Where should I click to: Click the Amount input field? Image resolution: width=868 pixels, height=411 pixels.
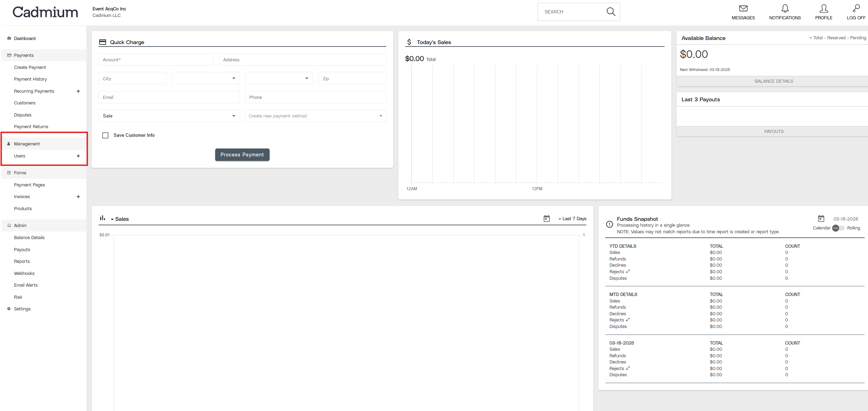click(x=156, y=60)
